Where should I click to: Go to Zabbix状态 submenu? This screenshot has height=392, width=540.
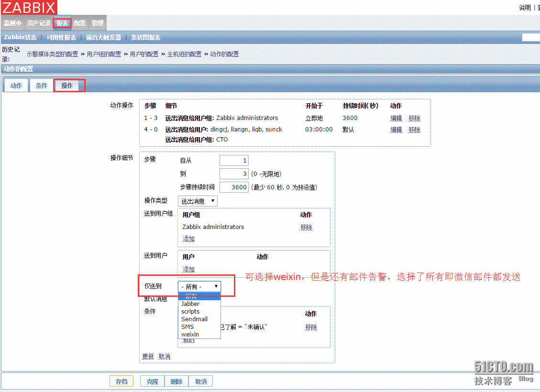20,37
